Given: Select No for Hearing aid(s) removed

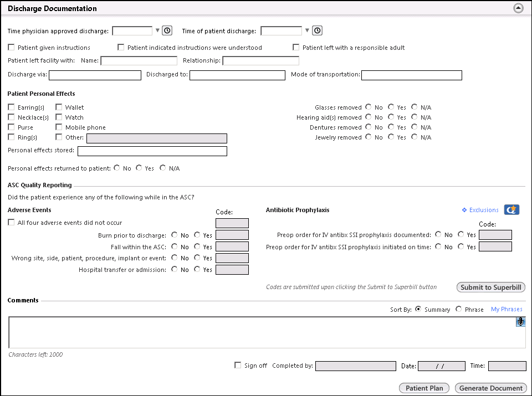Looking at the screenshot, I should 369,117.
